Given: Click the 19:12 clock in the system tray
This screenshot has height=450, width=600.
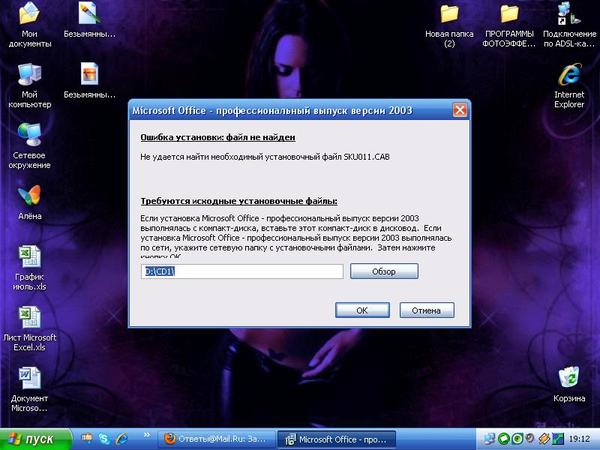Looking at the screenshot, I should [x=579, y=439].
